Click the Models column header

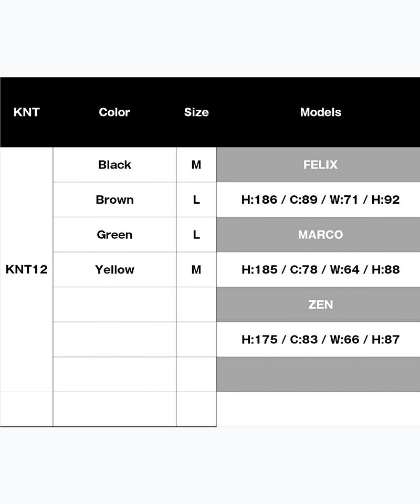[x=320, y=112]
